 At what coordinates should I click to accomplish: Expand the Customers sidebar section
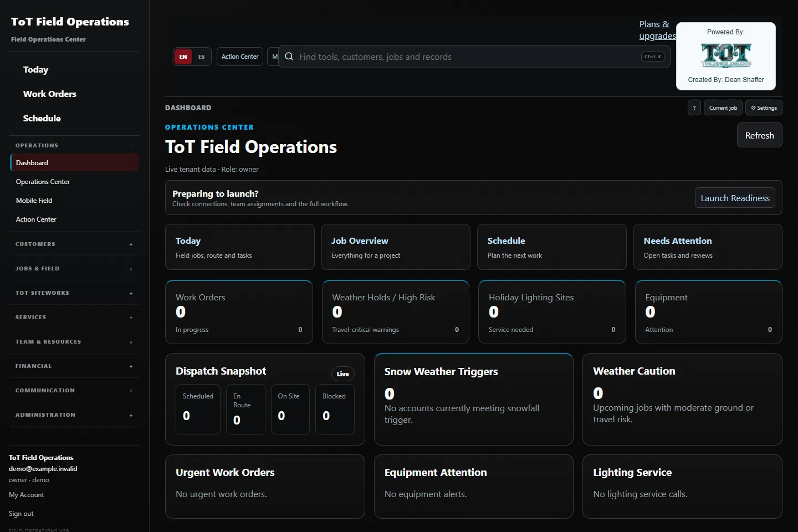pyautogui.click(x=74, y=244)
